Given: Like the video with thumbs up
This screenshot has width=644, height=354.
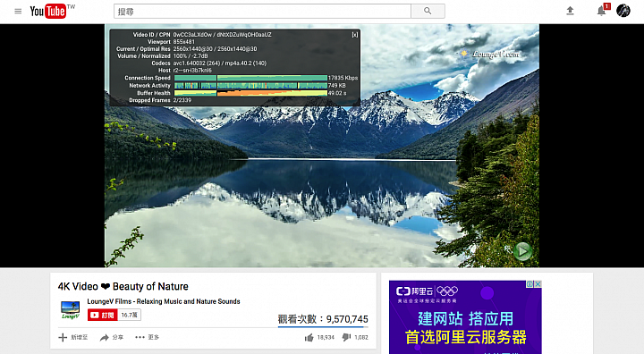Looking at the screenshot, I should click(x=319, y=338).
